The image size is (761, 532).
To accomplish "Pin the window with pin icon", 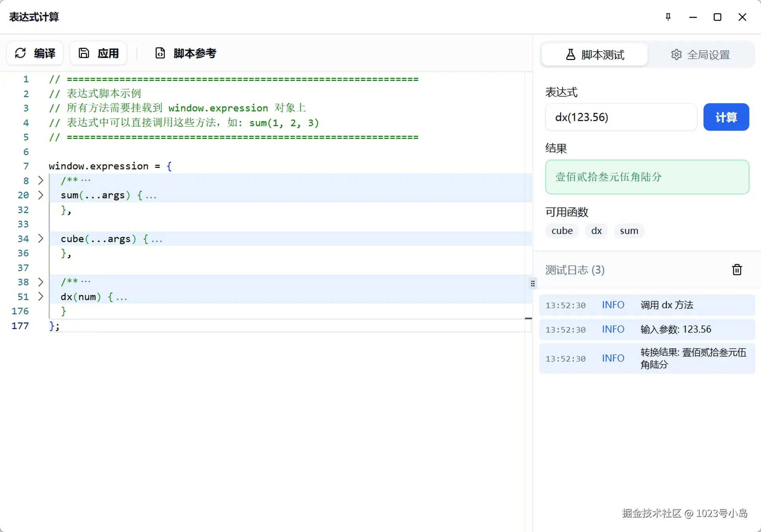I will click(668, 17).
